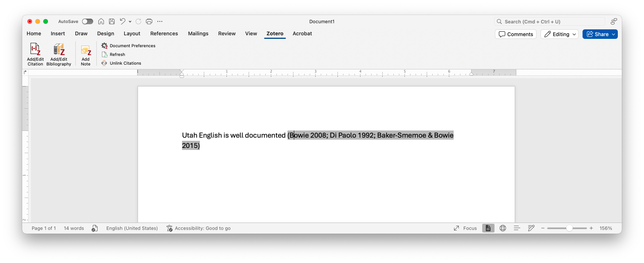The width and height of the screenshot is (644, 263).
Task: Toggle the AutoSave switch
Action: pos(88,21)
